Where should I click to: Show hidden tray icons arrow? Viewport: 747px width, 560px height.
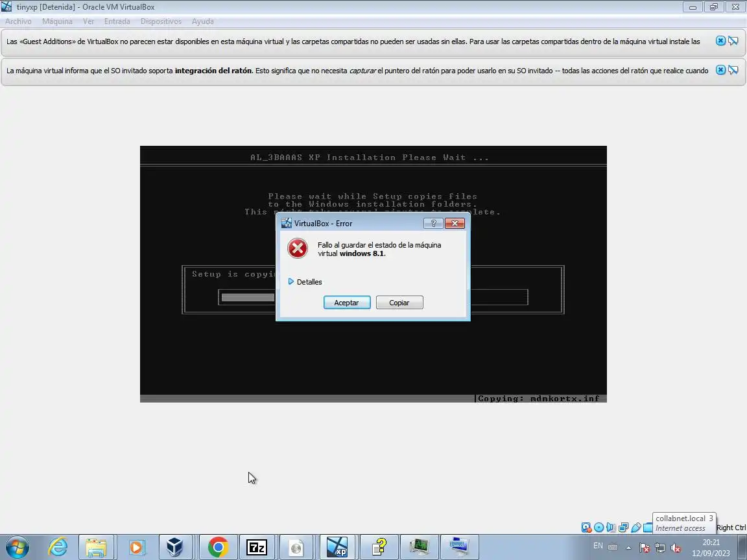[629, 548]
